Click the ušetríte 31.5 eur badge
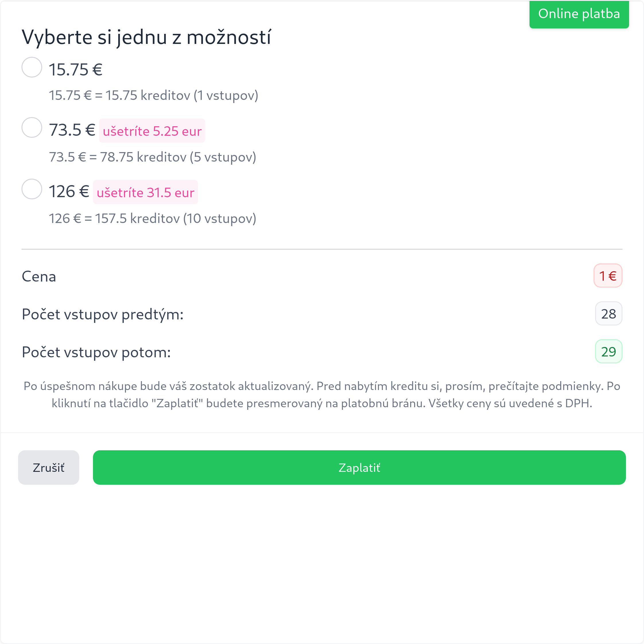Screen dimensions: 644x644 pyautogui.click(x=146, y=192)
